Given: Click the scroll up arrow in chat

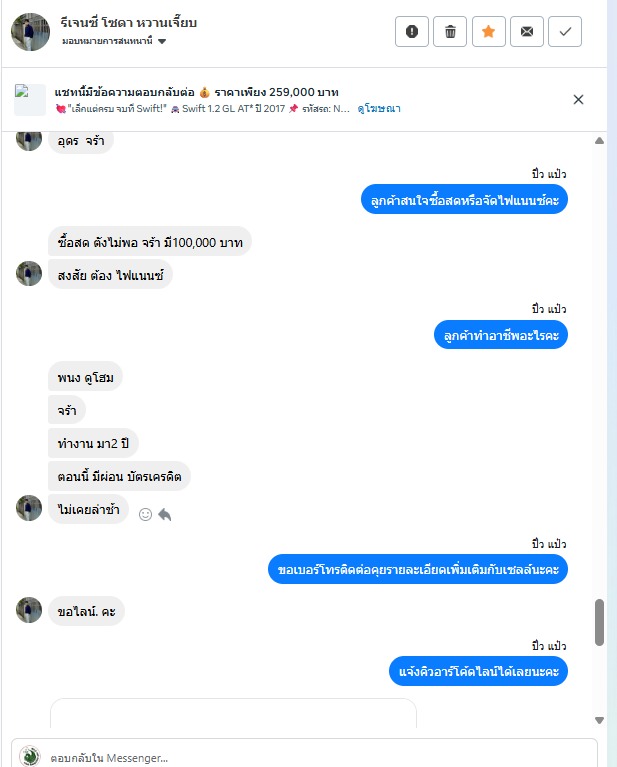Looking at the screenshot, I should pyautogui.click(x=599, y=141).
